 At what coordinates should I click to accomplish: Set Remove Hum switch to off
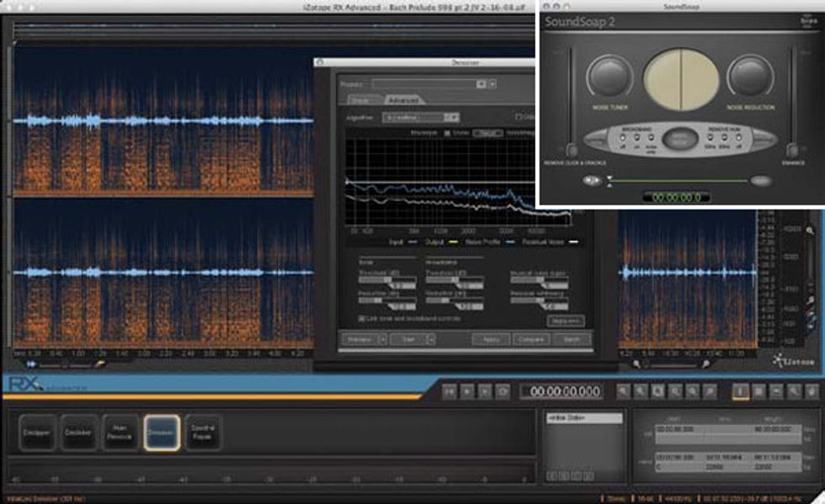(x=739, y=138)
